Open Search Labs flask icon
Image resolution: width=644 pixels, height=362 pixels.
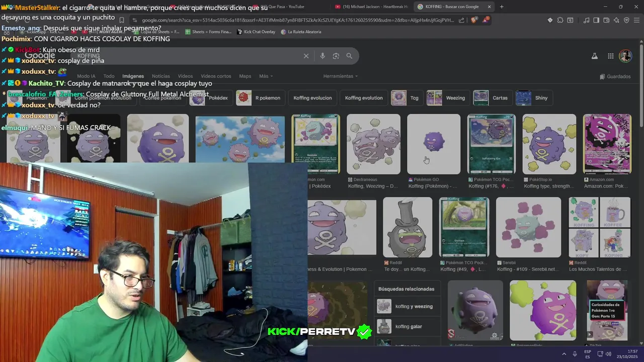pos(595,56)
